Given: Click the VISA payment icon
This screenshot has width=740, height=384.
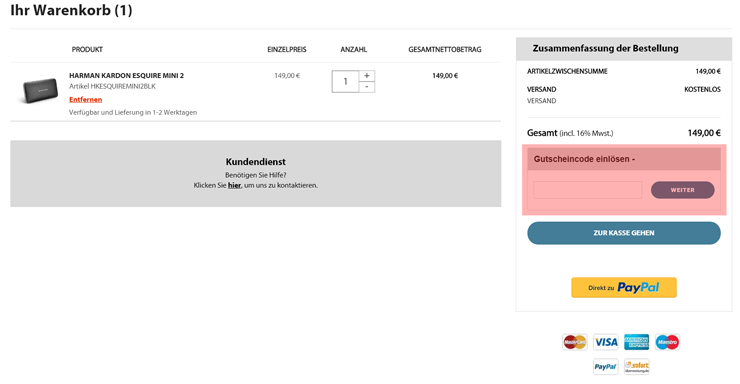Looking at the screenshot, I should (606, 342).
